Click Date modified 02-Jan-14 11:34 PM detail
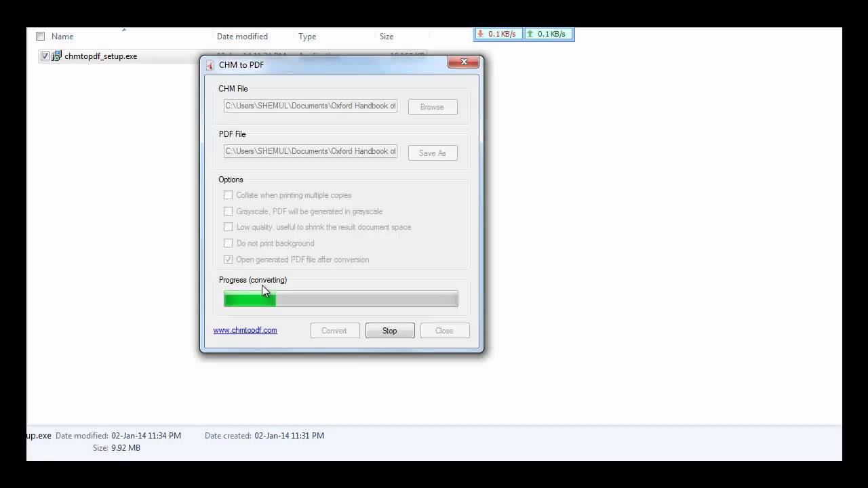The image size is (868, 488). pos(118,436)
